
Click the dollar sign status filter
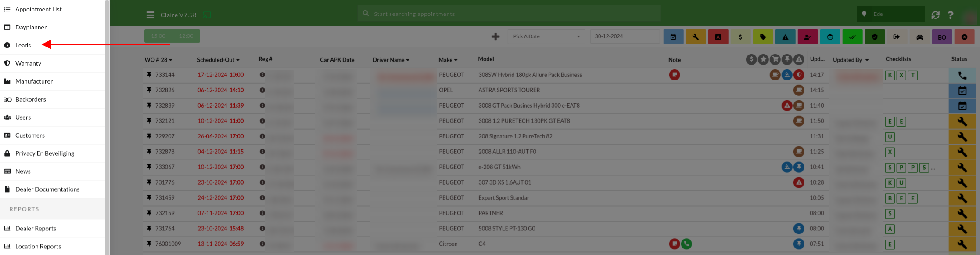(740, 37)
